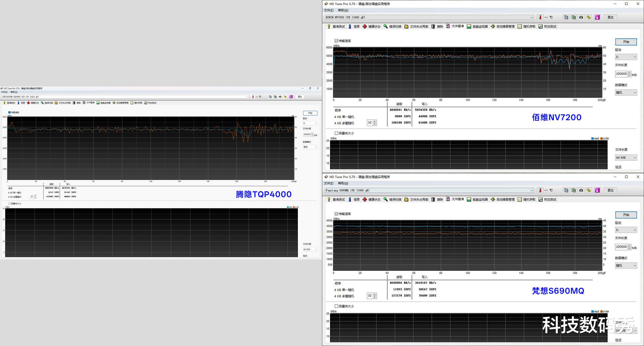The height and width of the screenshot is (346, 644).
Task: Open the 数据模式 随机 dropdown in the NV7200 window
Action: click(626, 93)
